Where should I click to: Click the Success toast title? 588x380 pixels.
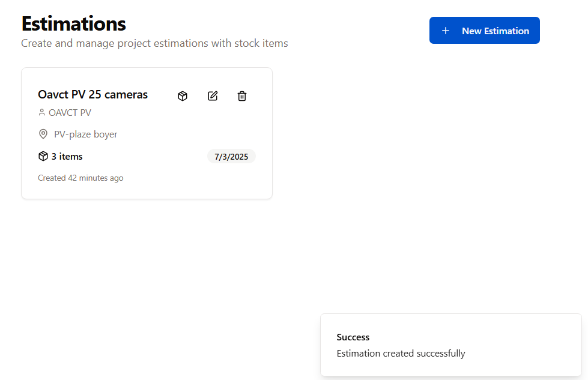point(353,337)
